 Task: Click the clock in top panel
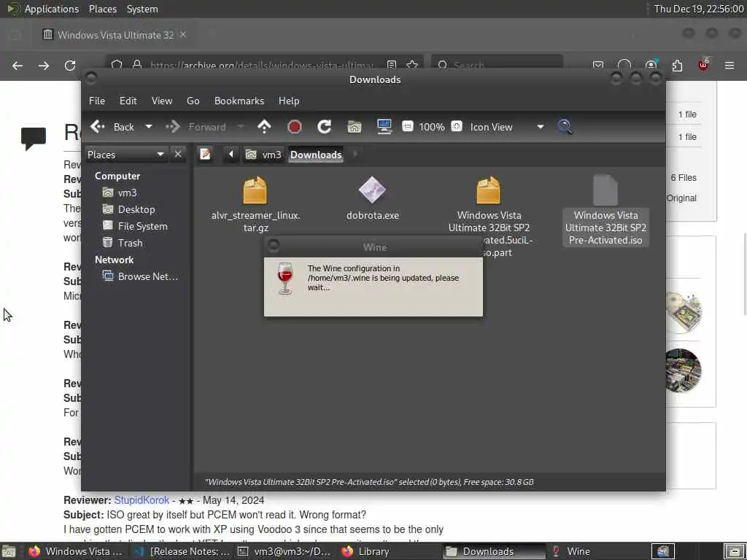pos(698,9)
